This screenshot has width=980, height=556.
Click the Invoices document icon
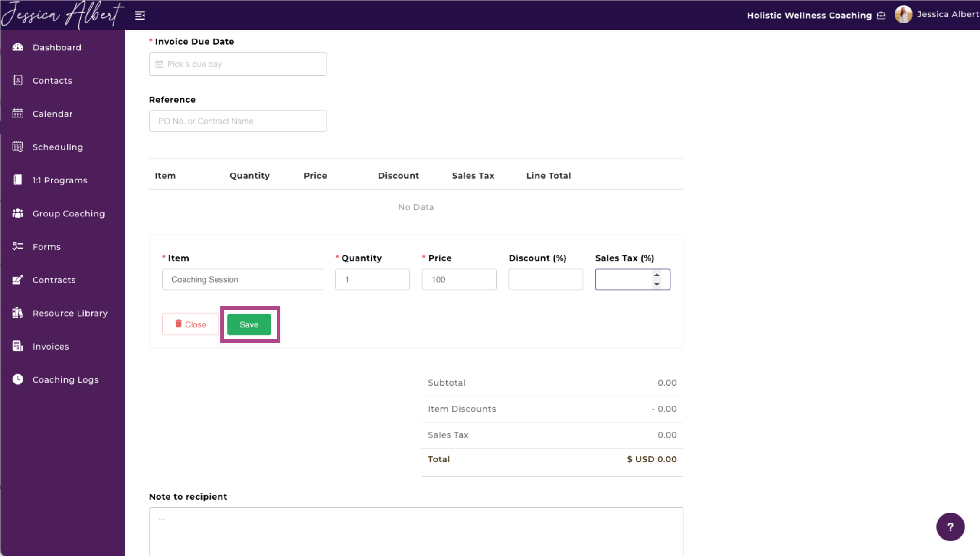(18, 346)
